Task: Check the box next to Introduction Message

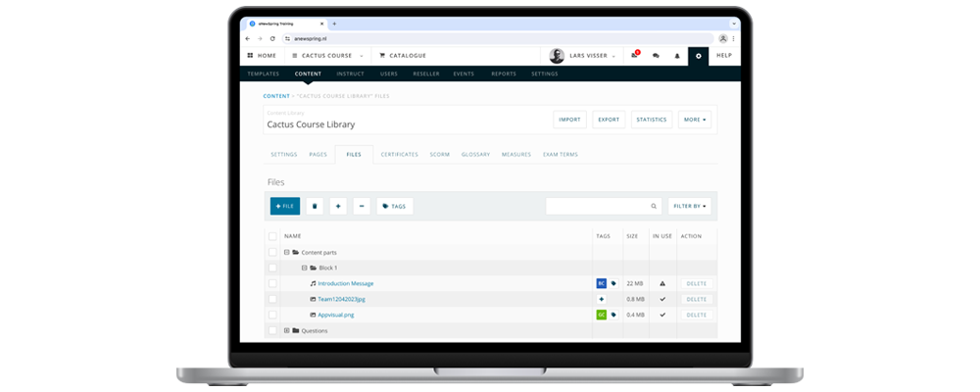Action: pyautogui.click(x=272, y=283)
